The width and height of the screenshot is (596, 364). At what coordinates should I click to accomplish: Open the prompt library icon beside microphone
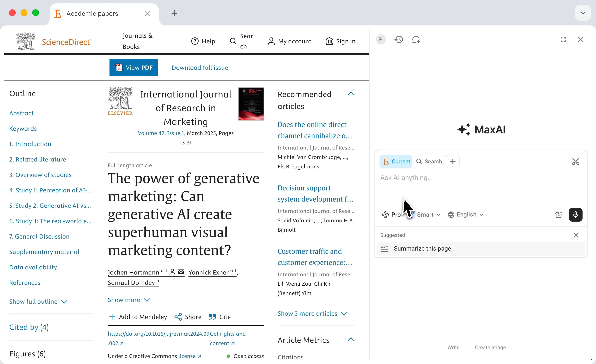[x=558, y=215]
